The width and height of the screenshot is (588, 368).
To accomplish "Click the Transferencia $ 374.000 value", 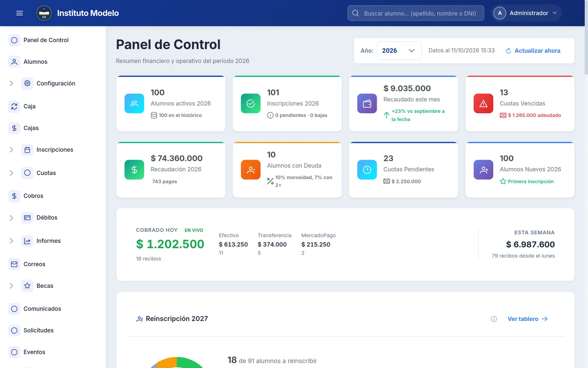I will click(272, 244).
